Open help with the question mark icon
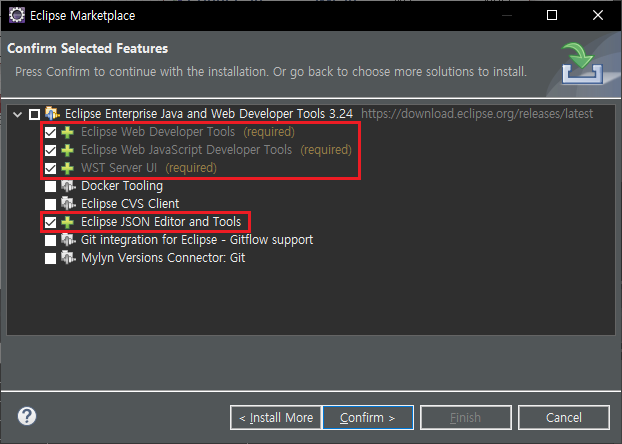Viewport: 622px width, 444px height. pos(27,416)
